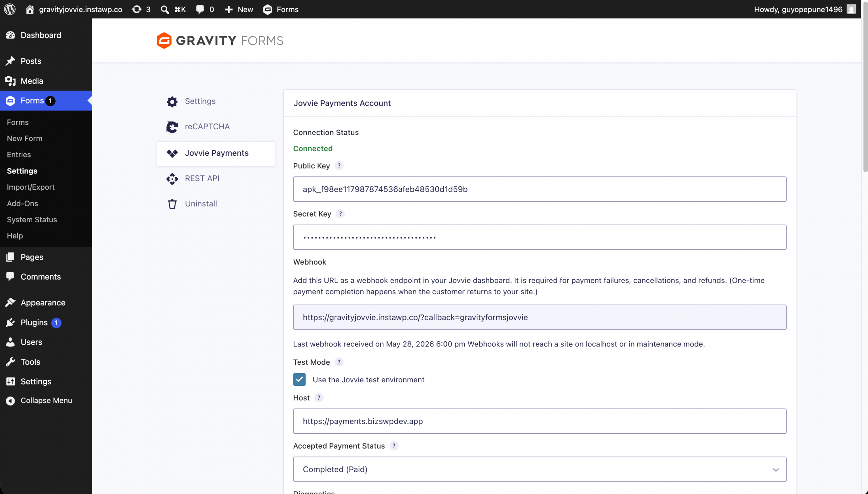Image resolution: width=868 pixels, height=494 pixels.
Task: Open pending updates circular-arrows icon
Action: [x=137, y=9]
